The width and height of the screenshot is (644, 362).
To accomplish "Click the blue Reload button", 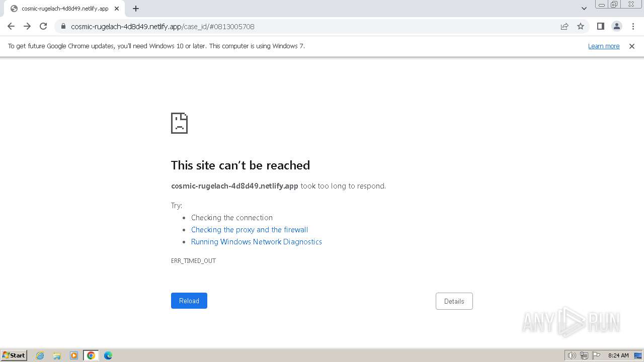I will point(189,301).
